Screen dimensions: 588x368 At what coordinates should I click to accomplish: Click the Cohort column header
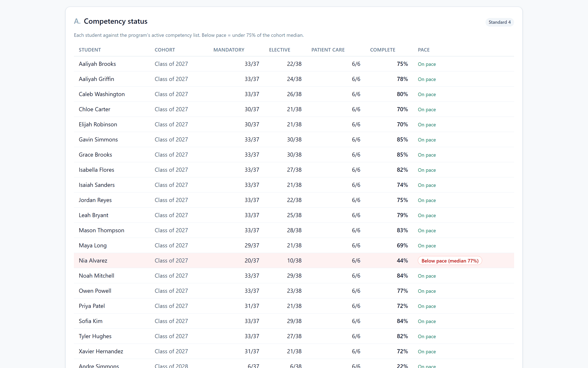tap(165, 50)
